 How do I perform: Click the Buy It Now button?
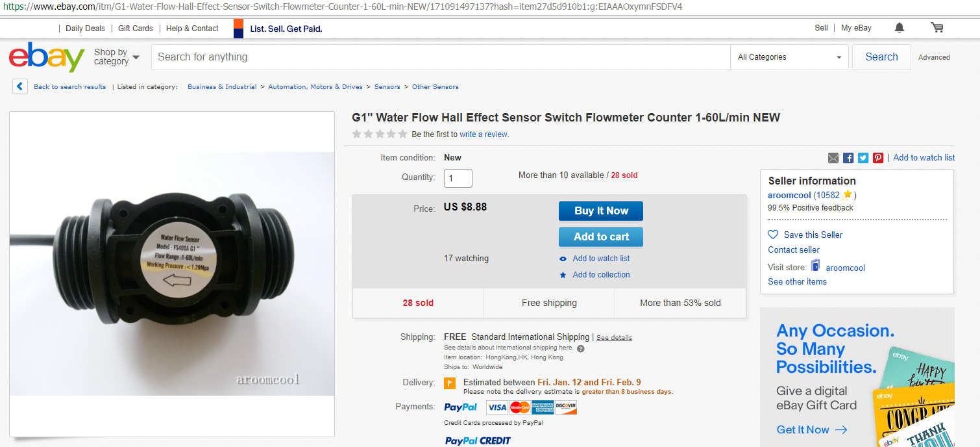coord(601,211)
